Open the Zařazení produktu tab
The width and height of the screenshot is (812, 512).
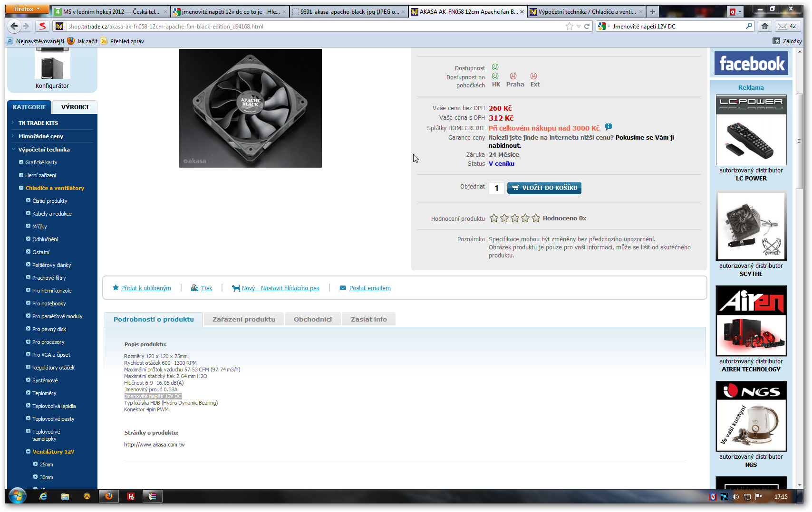coord(244,319)
